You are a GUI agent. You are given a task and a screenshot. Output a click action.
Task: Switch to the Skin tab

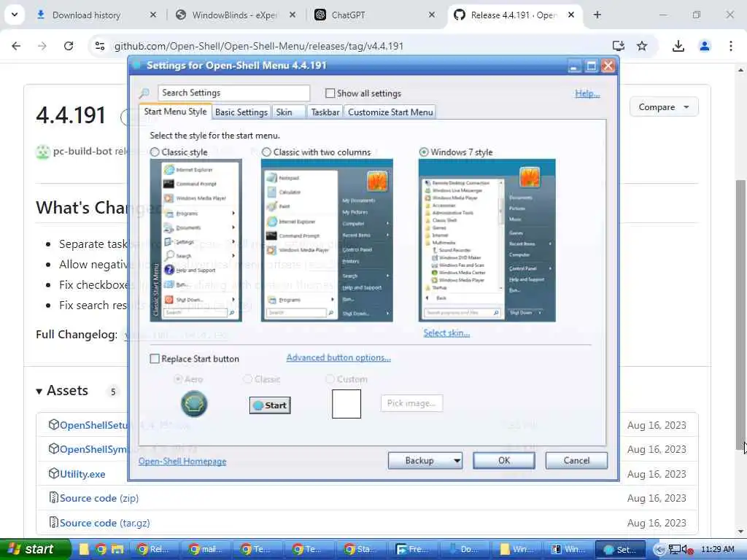pyautogui.click(x=289, y=112)
